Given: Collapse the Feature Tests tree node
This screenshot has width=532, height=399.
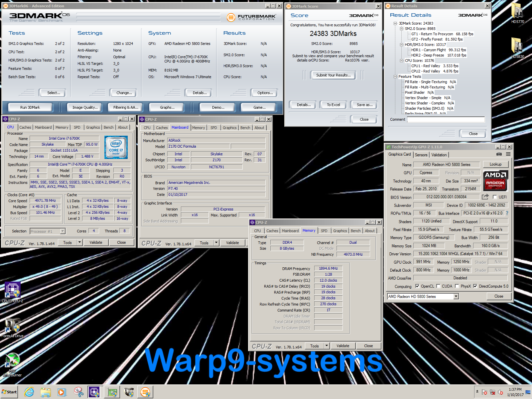Looking at the screenshot, I should pyautogui.click(x=395, y=76).
